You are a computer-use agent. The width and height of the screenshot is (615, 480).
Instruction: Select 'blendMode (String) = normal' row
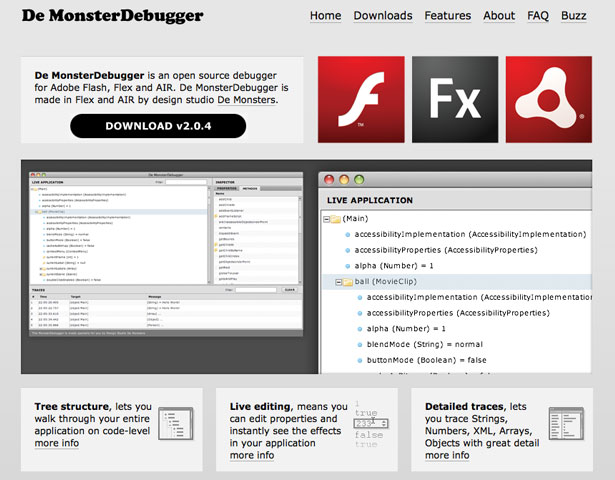pos(457,344)
